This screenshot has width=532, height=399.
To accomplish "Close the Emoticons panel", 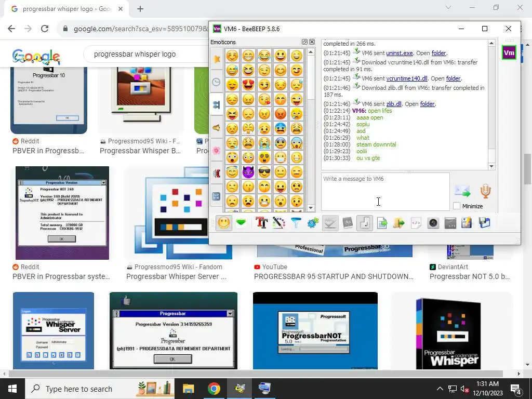I will tap(312, 42).
